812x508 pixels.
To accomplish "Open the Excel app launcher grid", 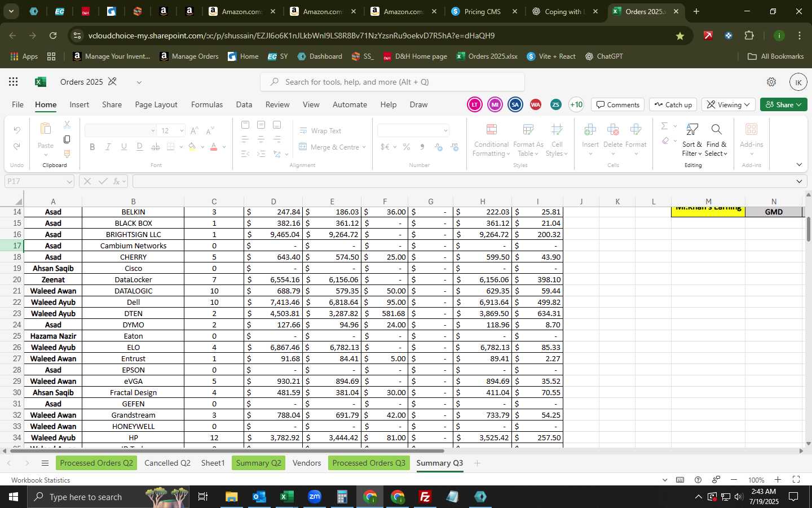I will pyautogui.click(x=14, y=82).
